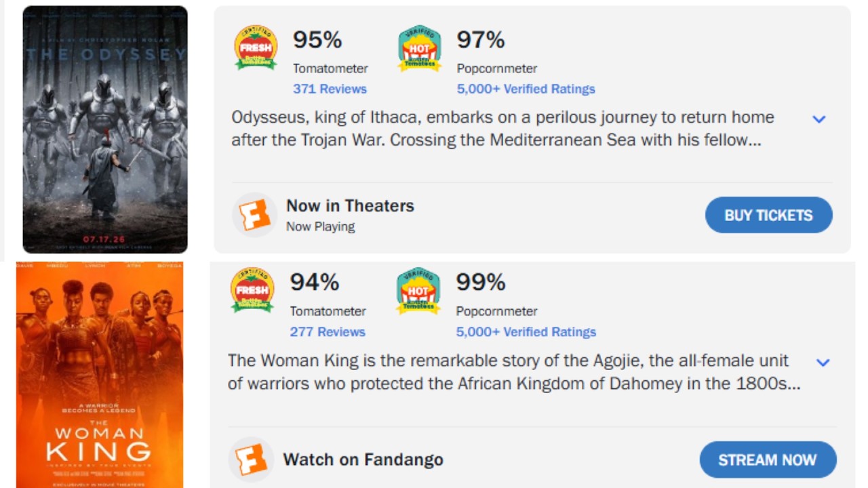Open Verified Ratings link under 99% Popcornmeter
The width and height of the screenshot is (868, 488).
pyautogui.click(x=526, y=332)
